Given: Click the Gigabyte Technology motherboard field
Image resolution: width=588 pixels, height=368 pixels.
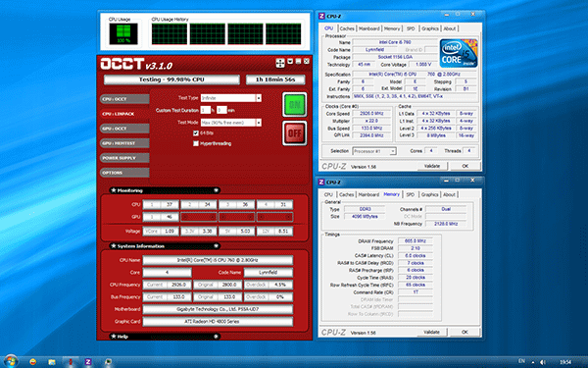Looking at the screenshot, I should [x=218, y=309].
